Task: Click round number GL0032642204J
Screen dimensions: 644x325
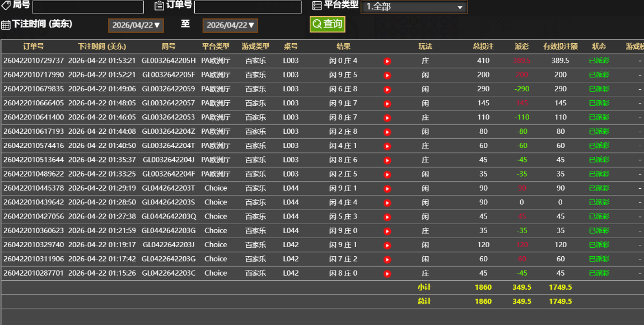Action: click(x=169, y=160)
